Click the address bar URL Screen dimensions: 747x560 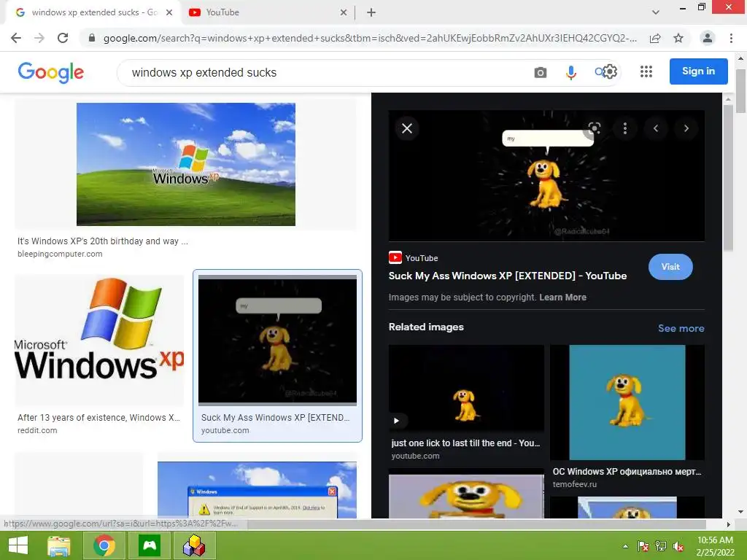coord(370,38)
